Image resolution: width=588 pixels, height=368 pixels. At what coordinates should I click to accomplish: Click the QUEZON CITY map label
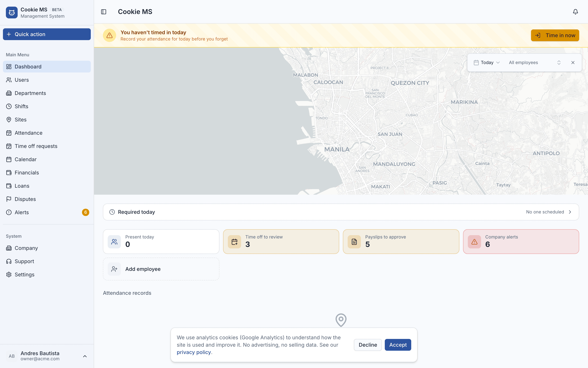tap(410, 83)
